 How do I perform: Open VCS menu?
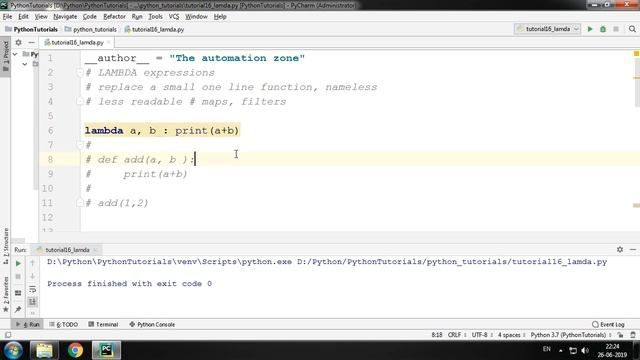pyautogui.click(x=174, y=17)
